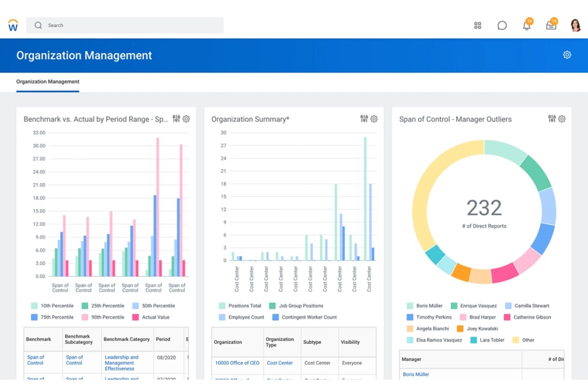
Task: Click the 75th Percentile legend swatch
Action: pyautogui.click(x=35, y=317)
